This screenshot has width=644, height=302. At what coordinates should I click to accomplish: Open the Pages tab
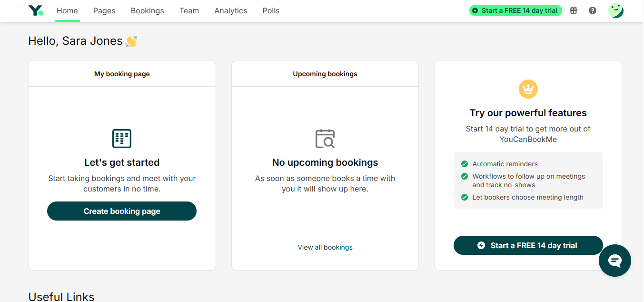(104, 10)
